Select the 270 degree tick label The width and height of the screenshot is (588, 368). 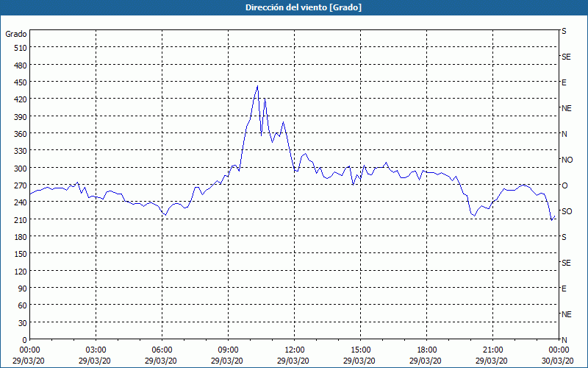(x=21, y=185)
